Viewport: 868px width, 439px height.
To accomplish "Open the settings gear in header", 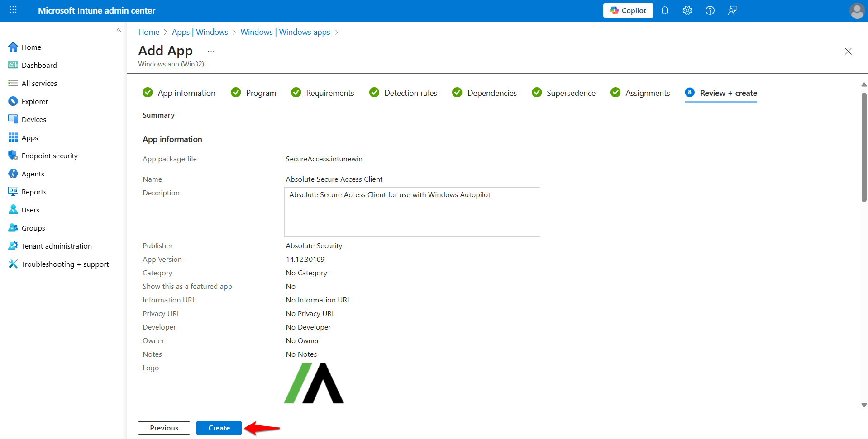I will tap(687, 10).
